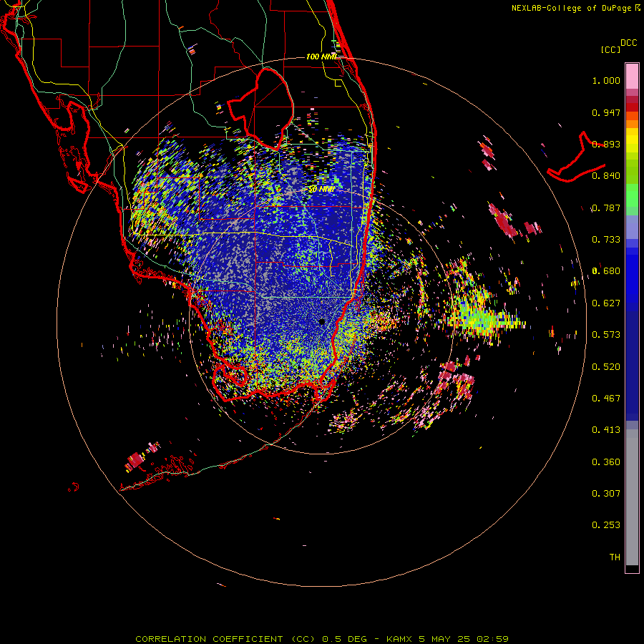Click the [CC] units label
This screenshot has width=644, height=644.
[610, 49]
